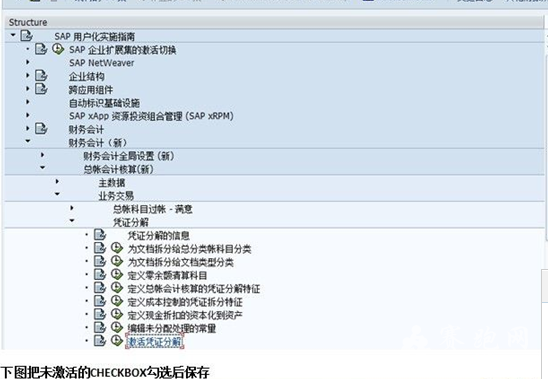Open documentation icon for SAP 企业扩展集的激活切换

(41, 49)
